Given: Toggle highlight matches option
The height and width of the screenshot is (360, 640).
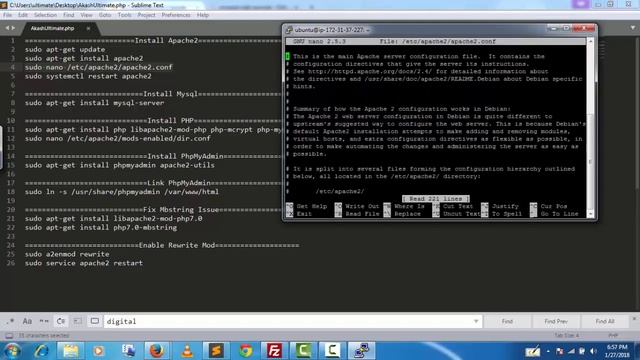Looking at the screenshot, I should point(95,321).
